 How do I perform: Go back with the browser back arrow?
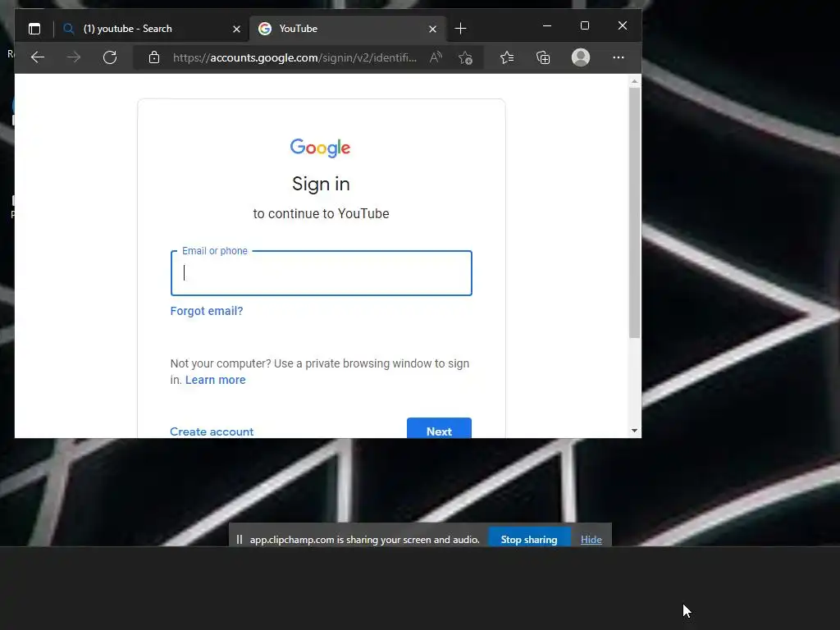tap(38, 57)
